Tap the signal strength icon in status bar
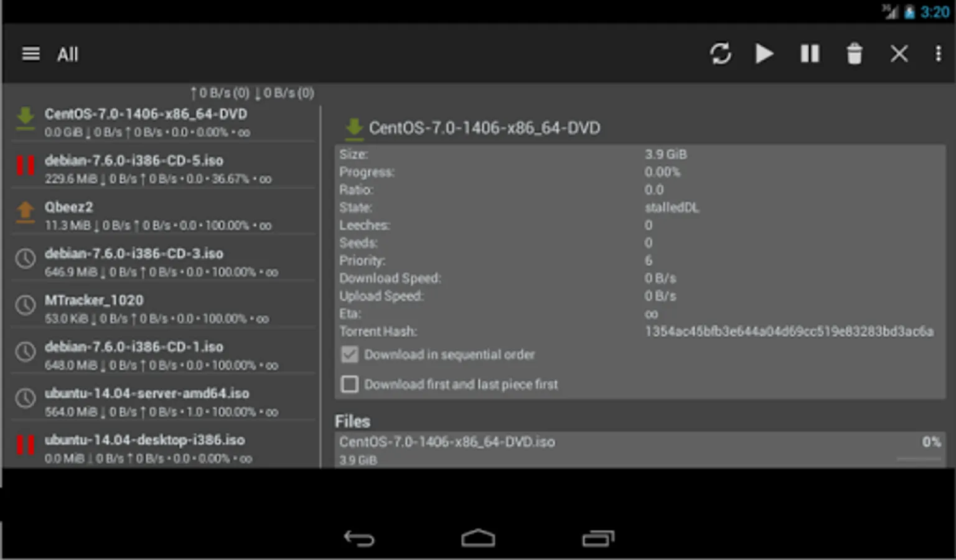The image size is (956, 560). [890, 12]
